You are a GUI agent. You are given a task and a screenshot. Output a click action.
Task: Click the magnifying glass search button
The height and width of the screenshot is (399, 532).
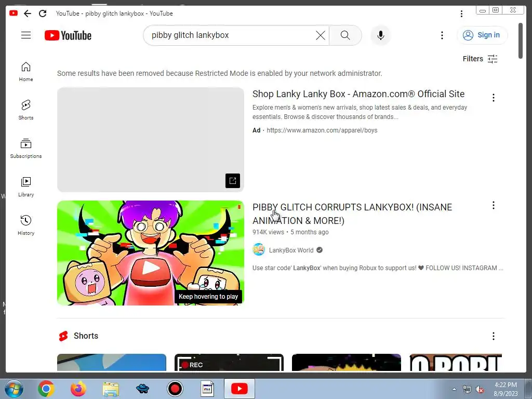tap(345, 35)
